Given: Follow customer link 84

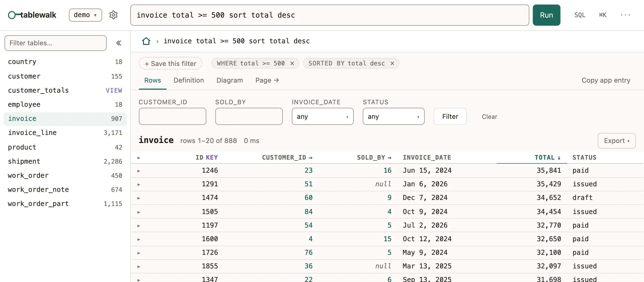Looking at the screenshot, I should point(308,212).
